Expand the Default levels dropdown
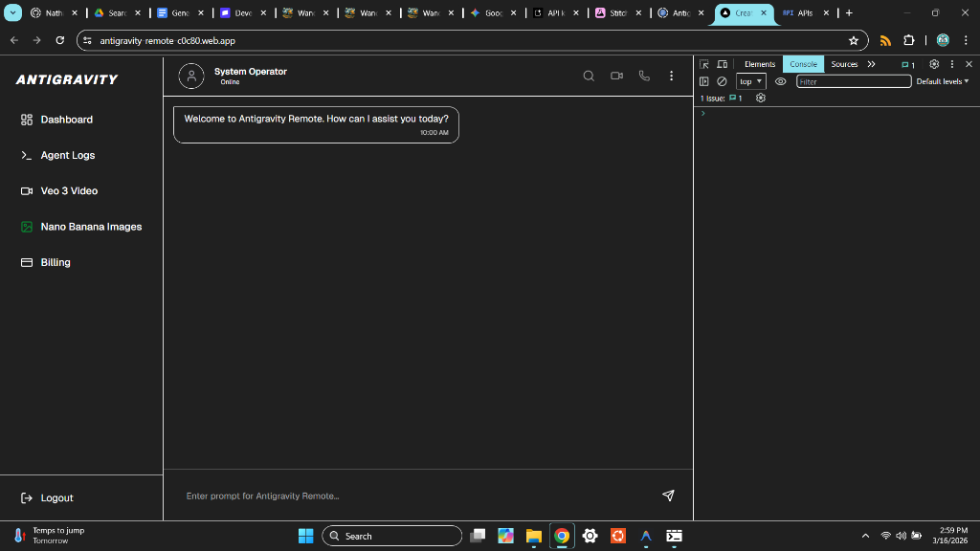This screenshot has height=551, width=980. [942, 81]
